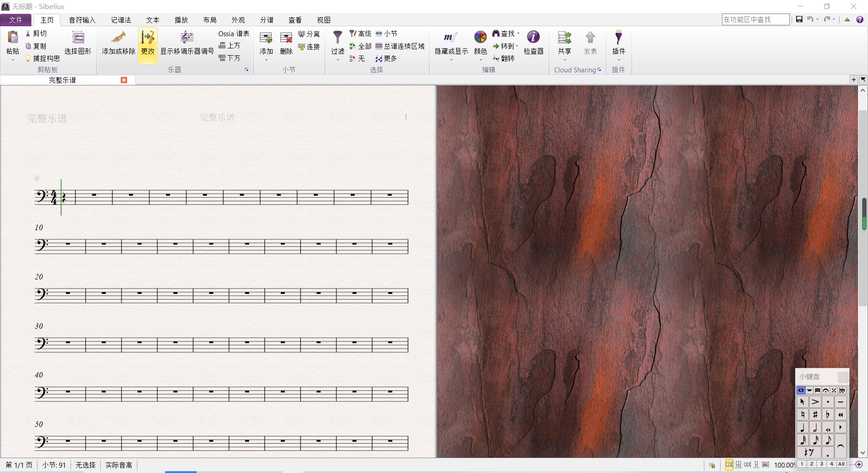Screen dimensions: 868x473
Task: Click the Share (共享) icon
Action: point(564,38)
